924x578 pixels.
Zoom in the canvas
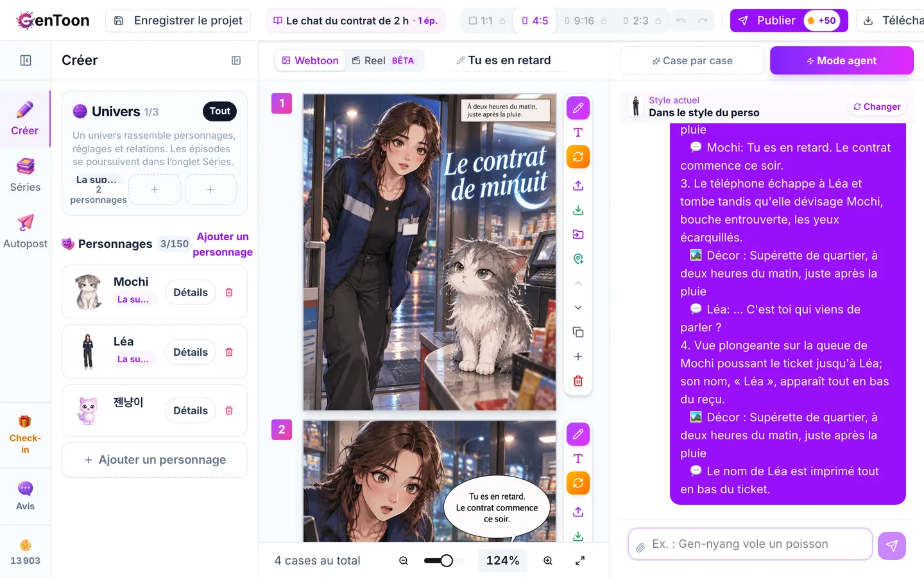tap(548, 561)
